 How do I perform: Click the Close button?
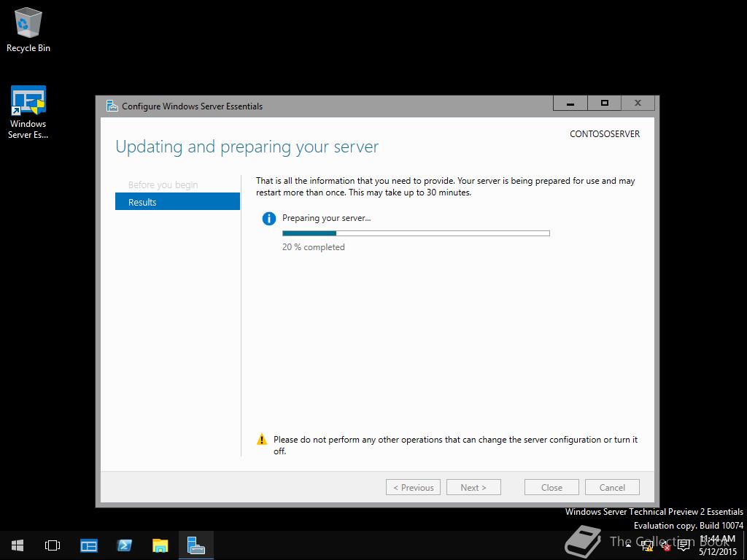point(551,487)
